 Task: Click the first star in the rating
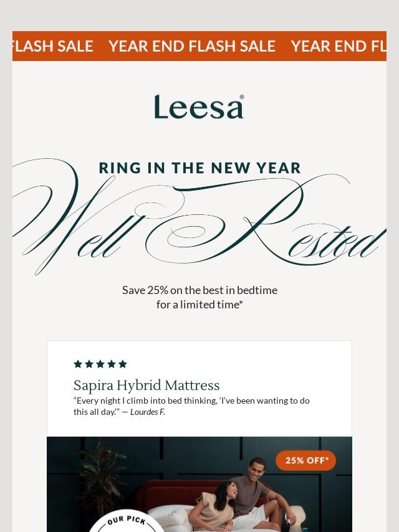point(78,364)
